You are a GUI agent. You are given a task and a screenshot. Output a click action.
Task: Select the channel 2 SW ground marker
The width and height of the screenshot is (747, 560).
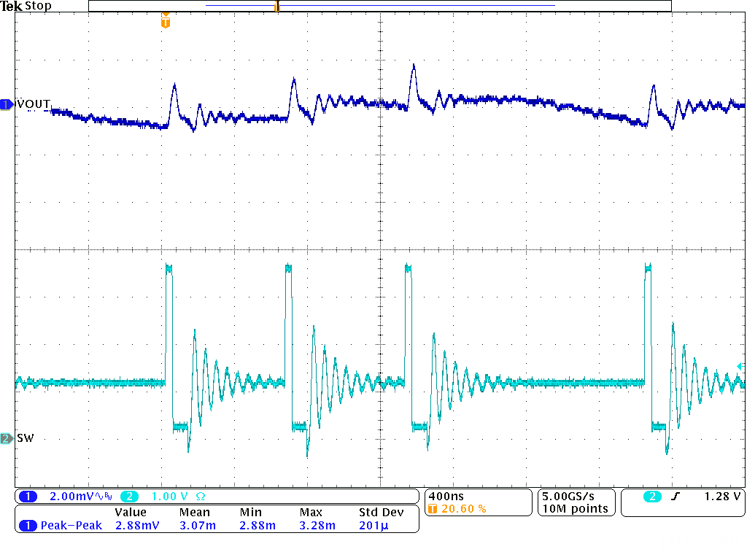pos(7,438)
